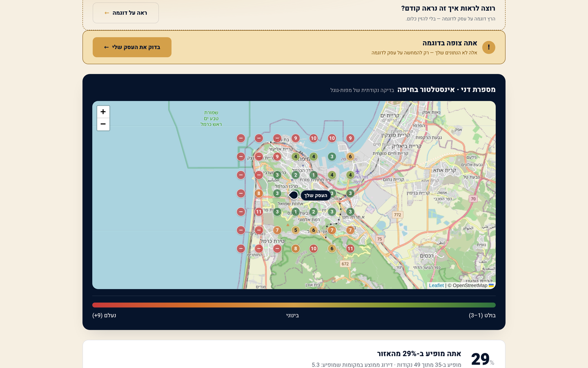Click the 'ראה על דוגמה' button
This screenshot has height=368, width=588.
click(126, 13)
